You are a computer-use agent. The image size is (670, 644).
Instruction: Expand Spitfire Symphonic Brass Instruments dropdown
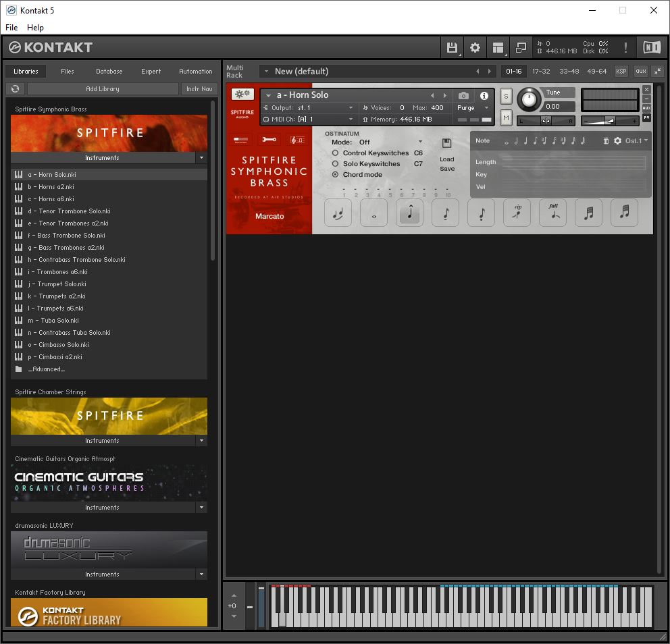tap(201, 157)
